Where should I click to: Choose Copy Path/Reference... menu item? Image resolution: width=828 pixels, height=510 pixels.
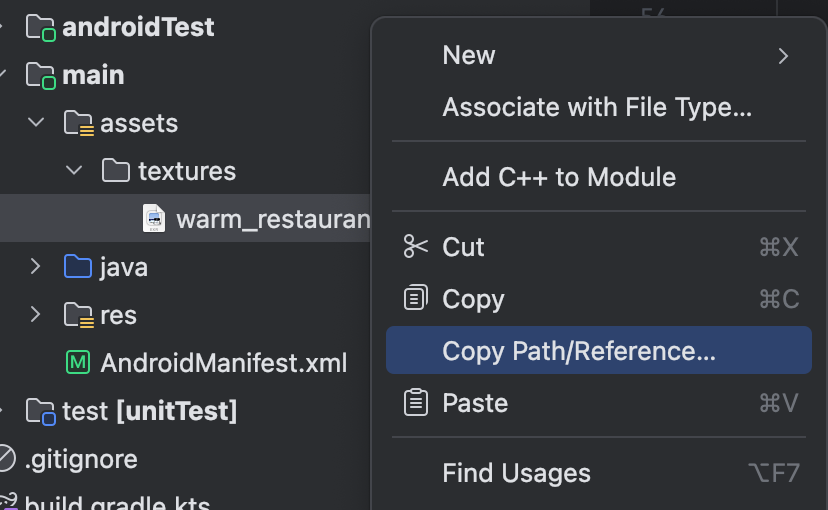coord(599,350)
